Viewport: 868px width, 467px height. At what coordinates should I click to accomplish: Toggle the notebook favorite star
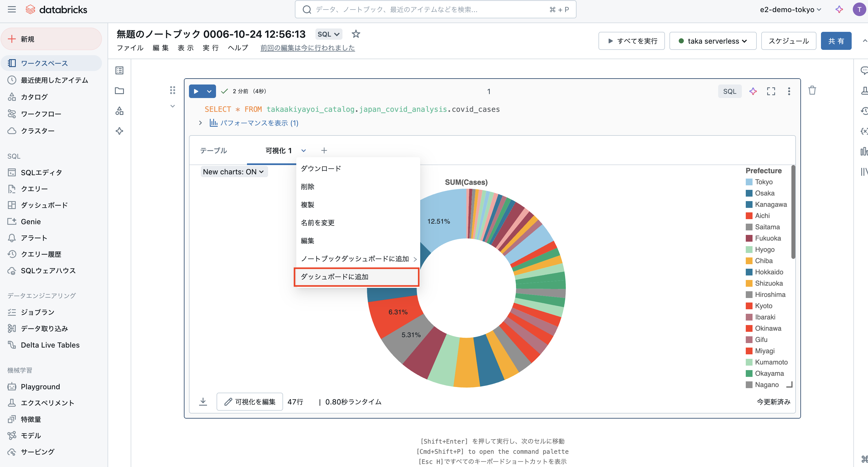pos(356,34)
